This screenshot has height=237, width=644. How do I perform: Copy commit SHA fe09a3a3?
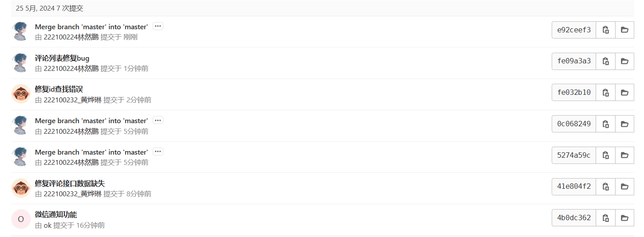coord(605,61)
